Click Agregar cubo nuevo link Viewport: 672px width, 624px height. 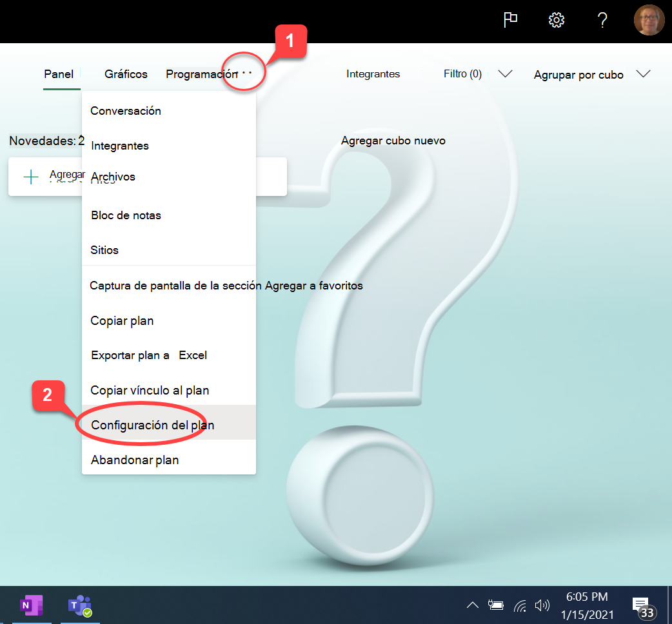[393, 141]
